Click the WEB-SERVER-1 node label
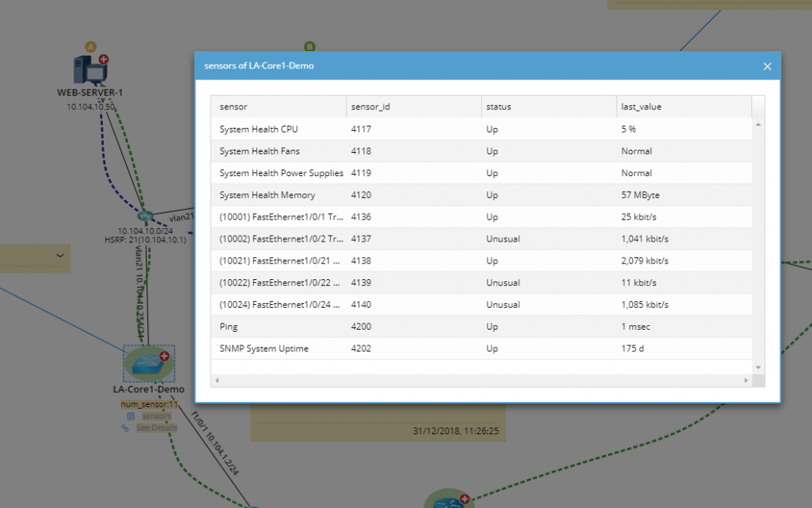Image resolution: width=812 pixels, height=508 pixels. click(x=89, y=93)
